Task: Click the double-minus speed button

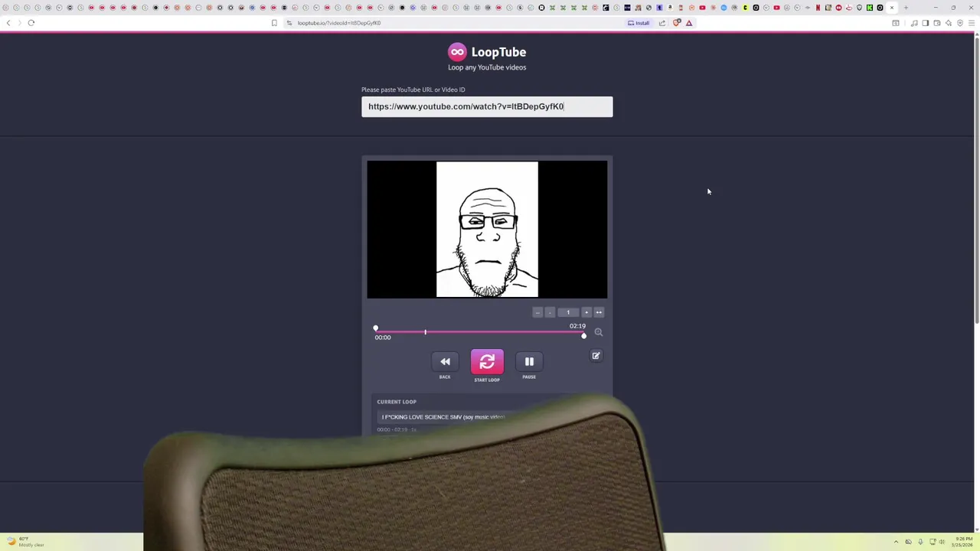Action: (x=537, y=312)
